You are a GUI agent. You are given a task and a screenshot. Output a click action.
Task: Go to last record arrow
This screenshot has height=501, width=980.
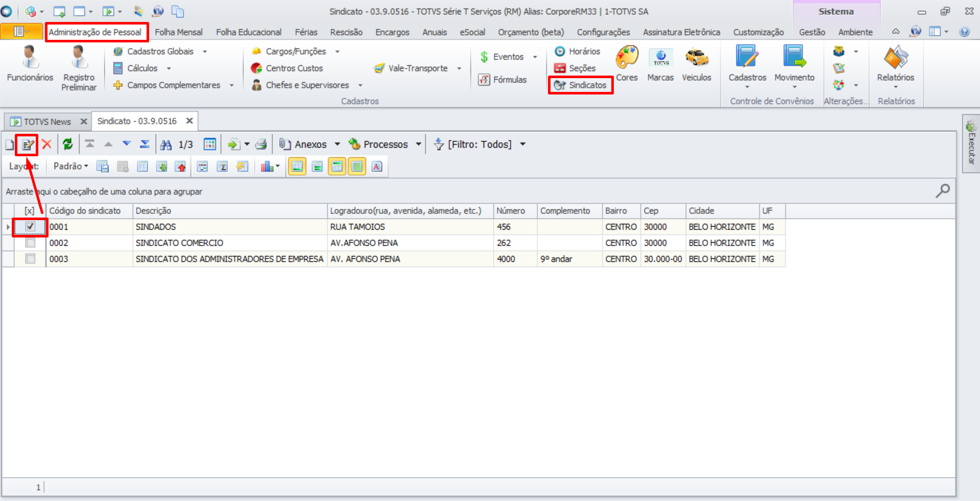tap(145, 144)
